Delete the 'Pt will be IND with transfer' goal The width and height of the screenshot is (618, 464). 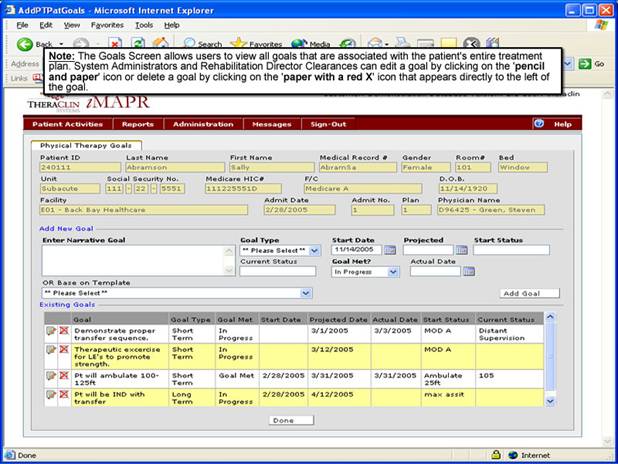tap(64, 394)
